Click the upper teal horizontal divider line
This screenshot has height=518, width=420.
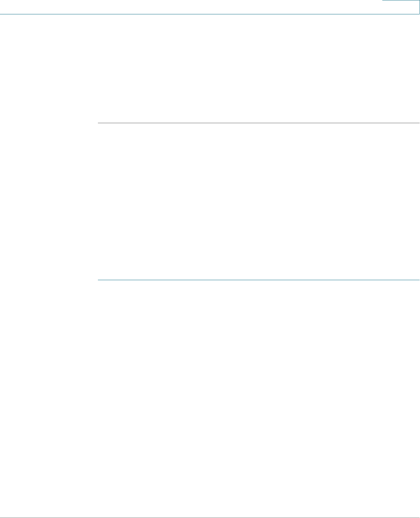click(x=259, y=123)
